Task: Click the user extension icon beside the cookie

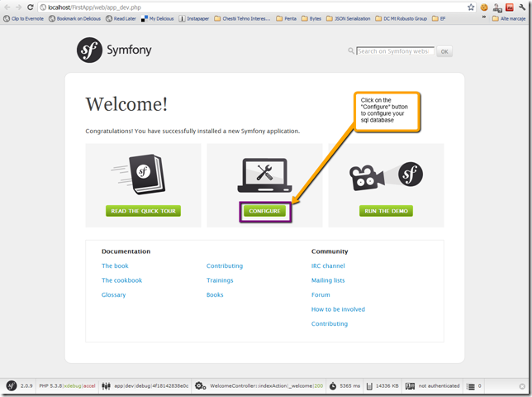Action: [x=497, y=7]
